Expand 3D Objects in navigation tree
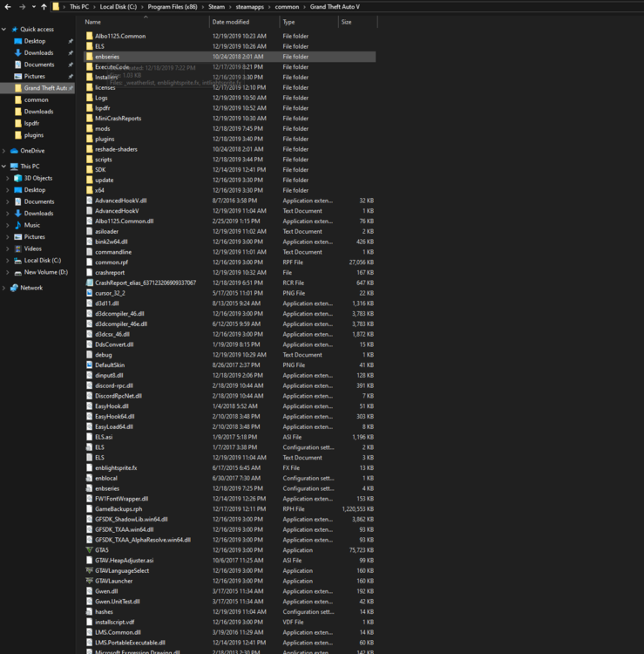644x654 pixels. tap(8, 178)
